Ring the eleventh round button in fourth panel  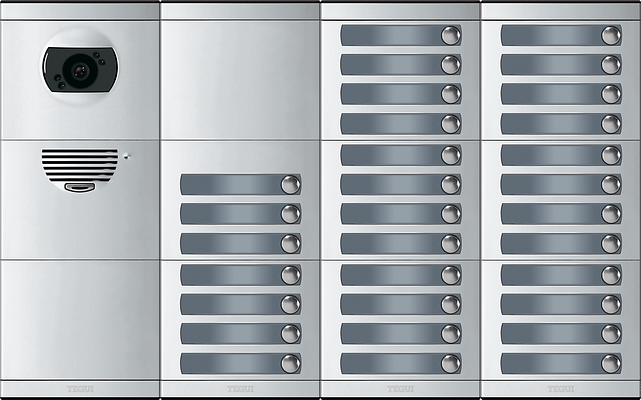(x=611, y=334)
